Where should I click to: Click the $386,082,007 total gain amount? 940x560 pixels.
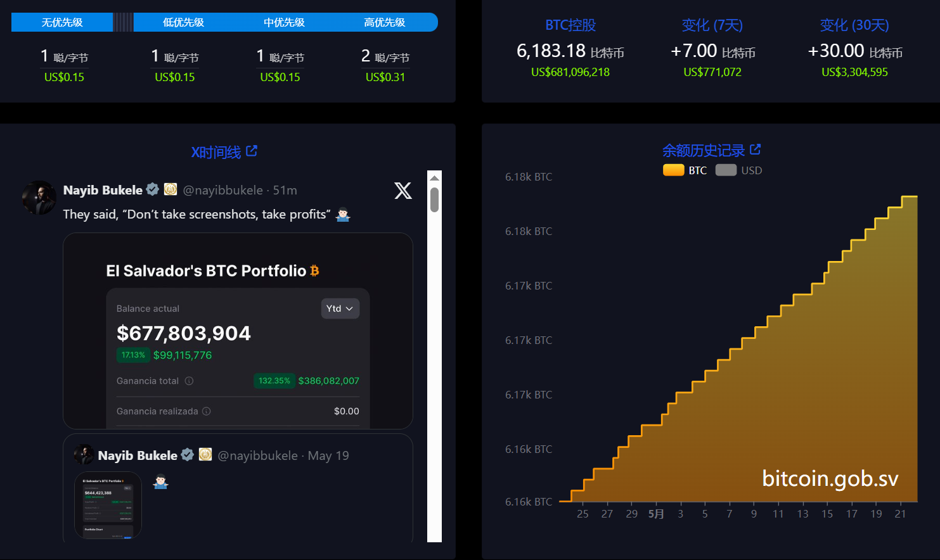(329, 381)
